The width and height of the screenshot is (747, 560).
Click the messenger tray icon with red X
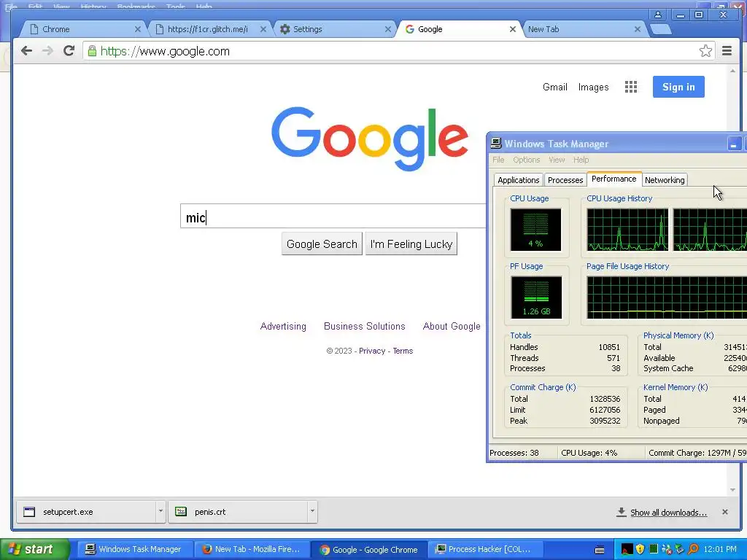point(667,549)
